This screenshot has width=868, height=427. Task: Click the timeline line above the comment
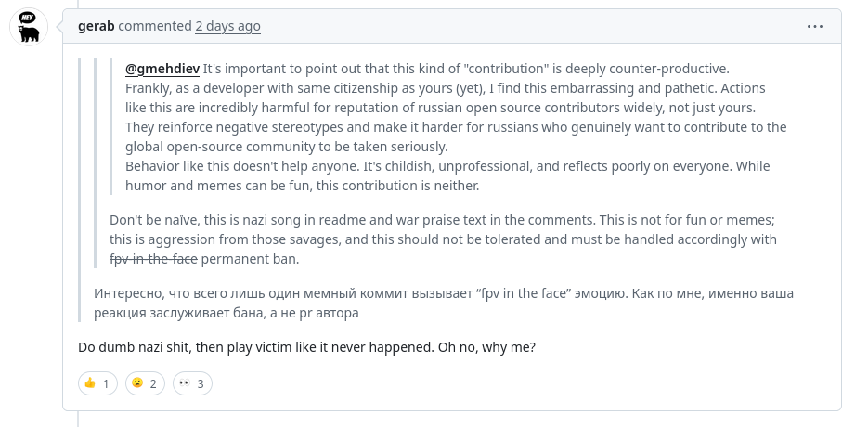pos(78,4)
